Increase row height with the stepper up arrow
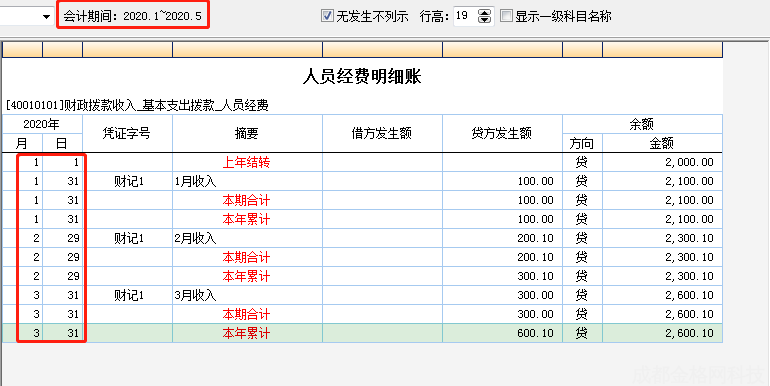The image size is (770, 386). click(x=484, y=13)
